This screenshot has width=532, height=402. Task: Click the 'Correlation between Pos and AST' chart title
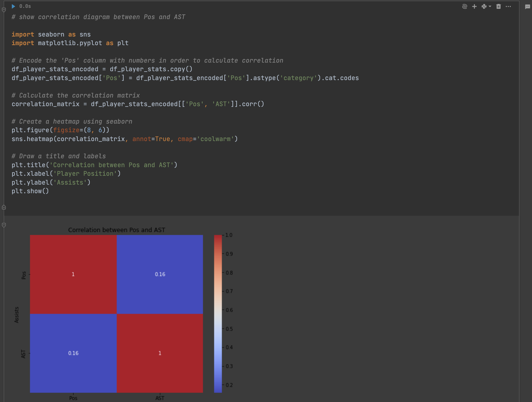[116, 230]
